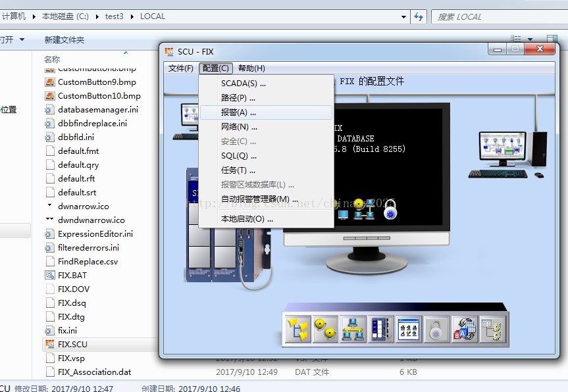Image resolution: width=568 pixels, height=392 pixels.
Task: Click the FIX.SCU file icon
Action: coord(49,344)
